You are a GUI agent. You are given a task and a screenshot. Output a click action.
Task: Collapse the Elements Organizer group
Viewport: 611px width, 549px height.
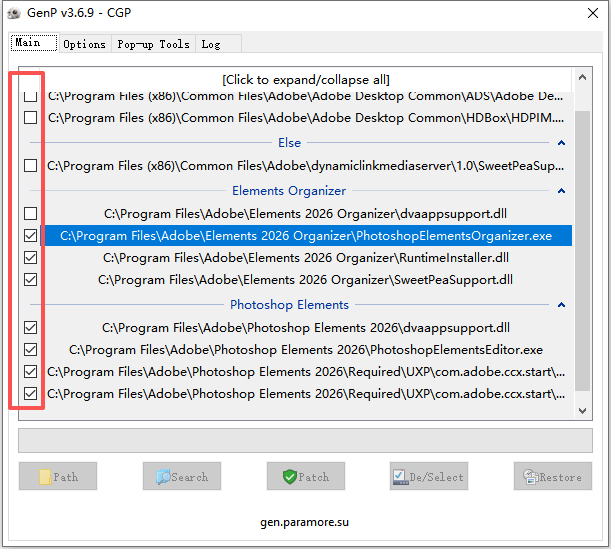tap(561, 190)
